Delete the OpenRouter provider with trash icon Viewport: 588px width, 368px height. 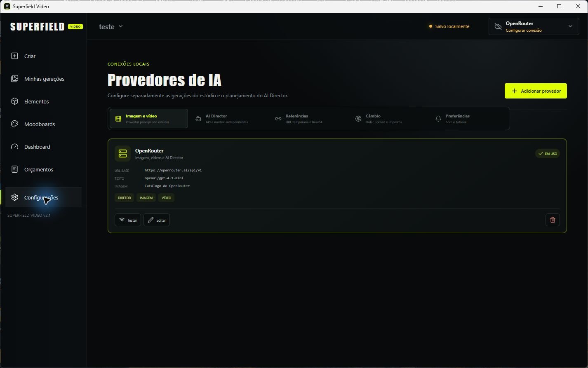[x=553, y=220]
